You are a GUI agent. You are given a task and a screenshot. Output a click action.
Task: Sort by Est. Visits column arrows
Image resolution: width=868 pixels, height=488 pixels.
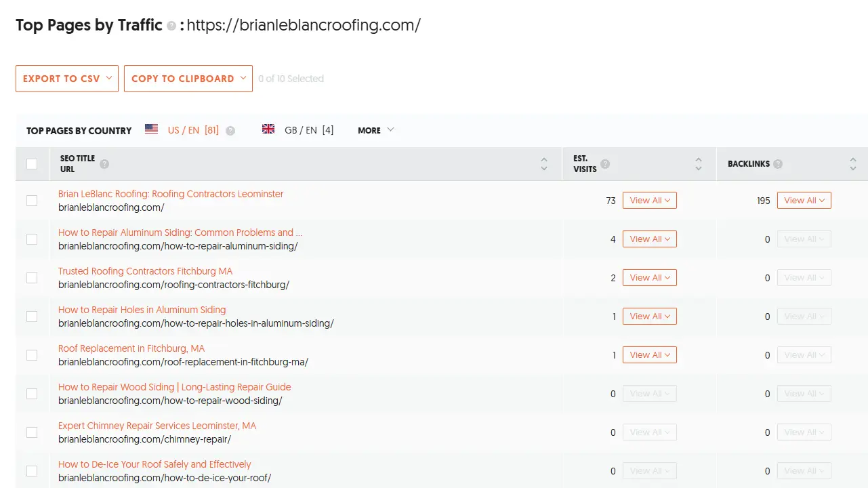(699, 164)
